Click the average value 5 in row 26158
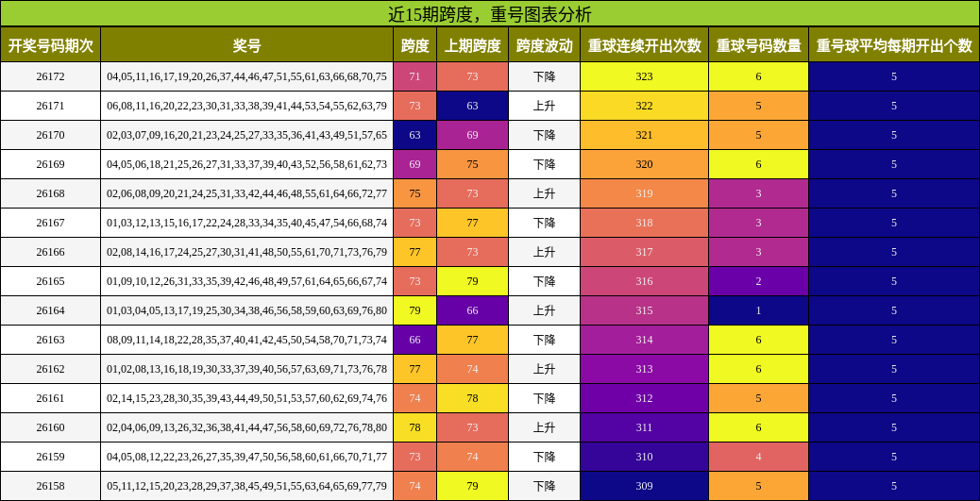 (894, 486)
